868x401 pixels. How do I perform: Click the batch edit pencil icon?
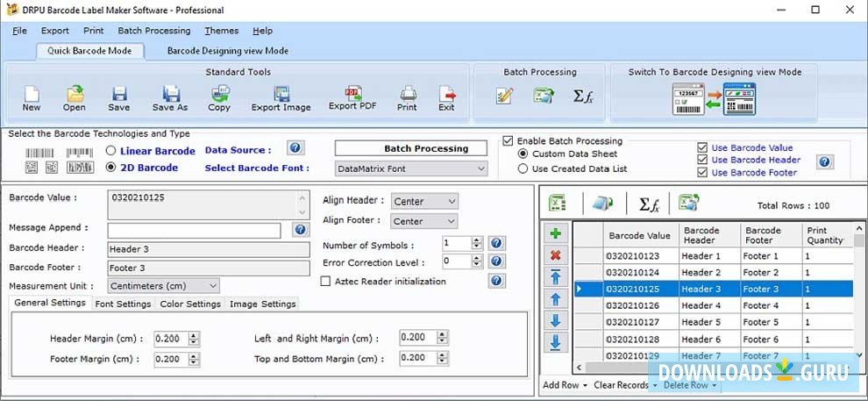pyautogui.click(x=504, y=96)
